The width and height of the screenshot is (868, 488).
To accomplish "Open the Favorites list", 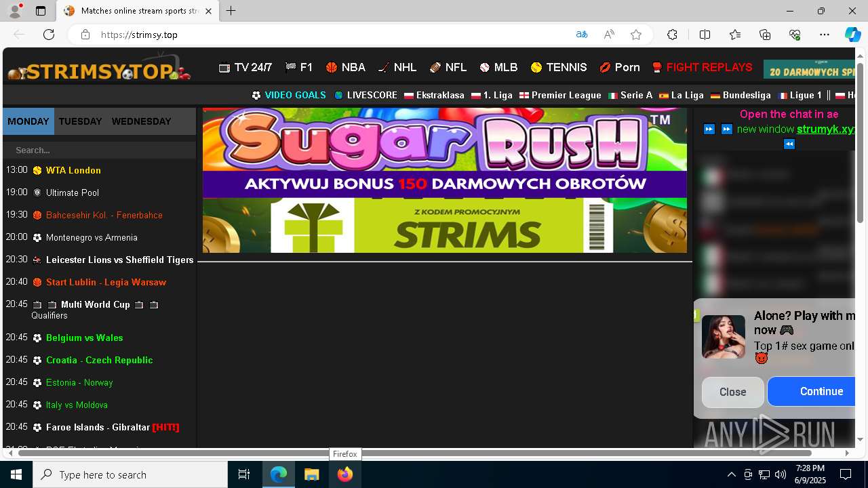I will 735,35.
